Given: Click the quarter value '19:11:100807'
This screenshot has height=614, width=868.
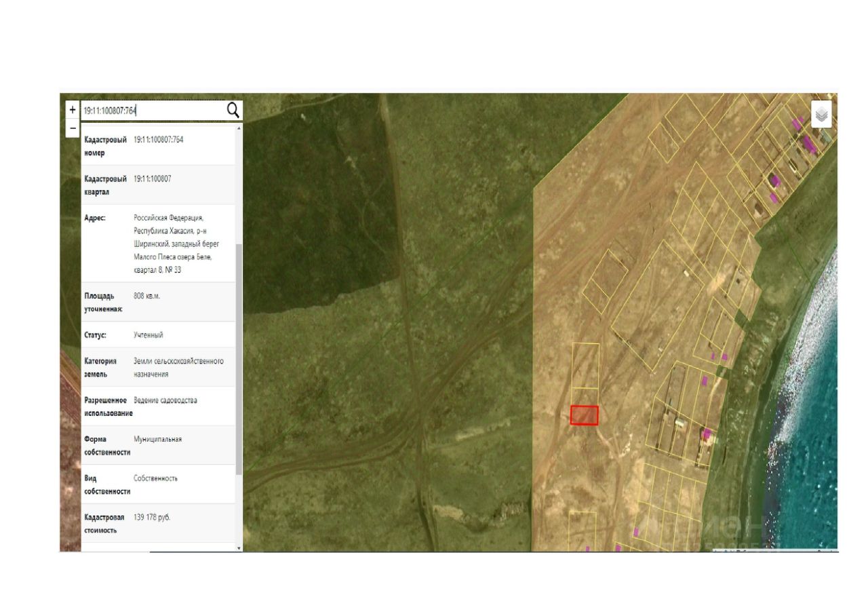Looking at the screenshot, I should point(152,179).
